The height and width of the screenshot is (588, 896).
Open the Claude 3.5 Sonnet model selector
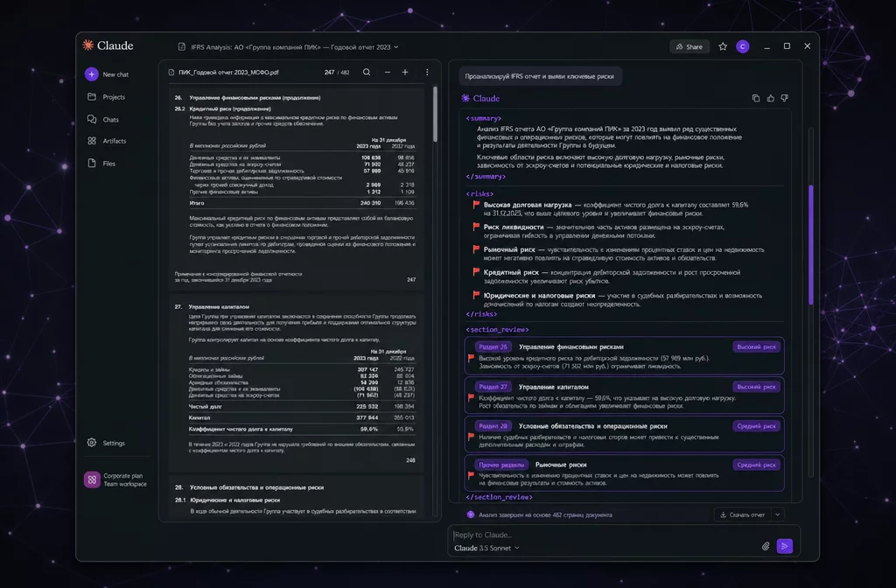(486, 548)
